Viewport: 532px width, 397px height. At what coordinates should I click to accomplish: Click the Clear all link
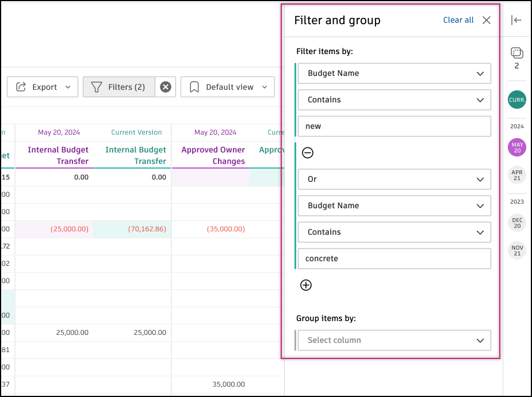click(458, 20)
